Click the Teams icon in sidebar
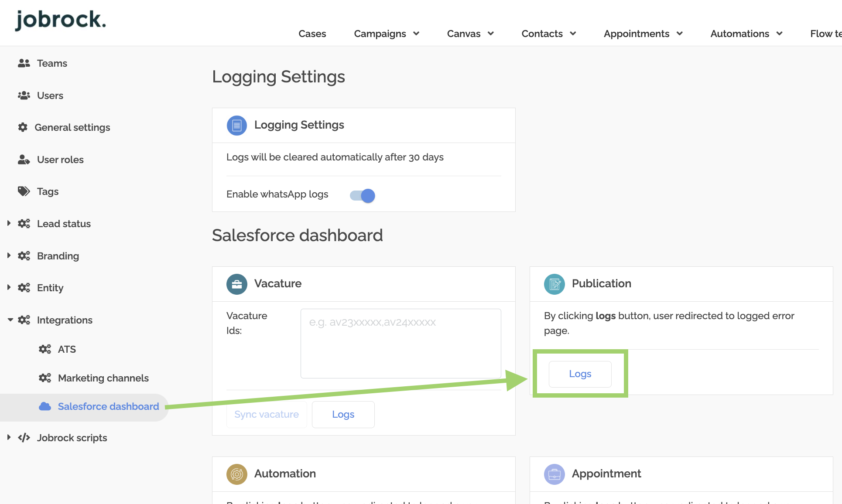Viewport: 842px width, 504px height. click(x=24, y=63)
